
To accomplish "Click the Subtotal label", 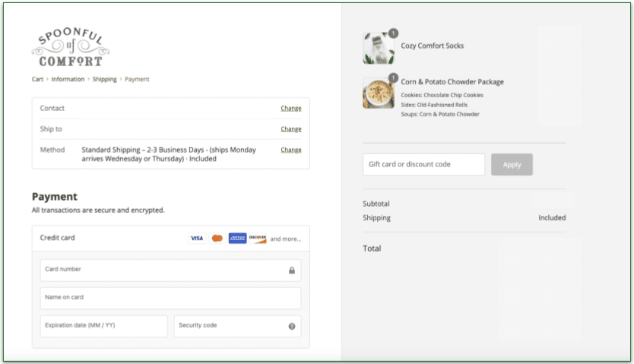I will [x=376, y=204].
